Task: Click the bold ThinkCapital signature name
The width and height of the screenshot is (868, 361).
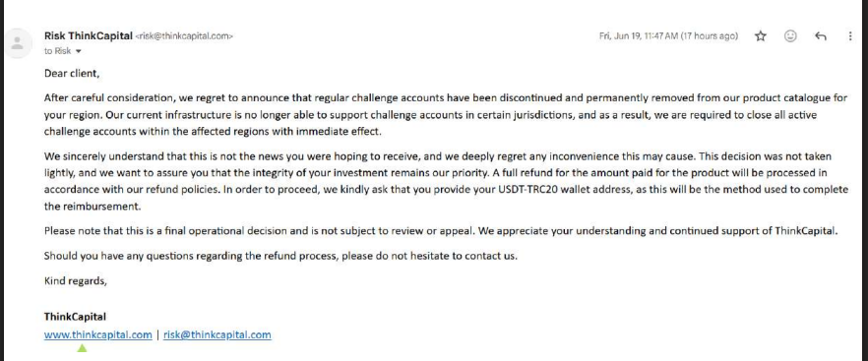Action: point(75,317)
